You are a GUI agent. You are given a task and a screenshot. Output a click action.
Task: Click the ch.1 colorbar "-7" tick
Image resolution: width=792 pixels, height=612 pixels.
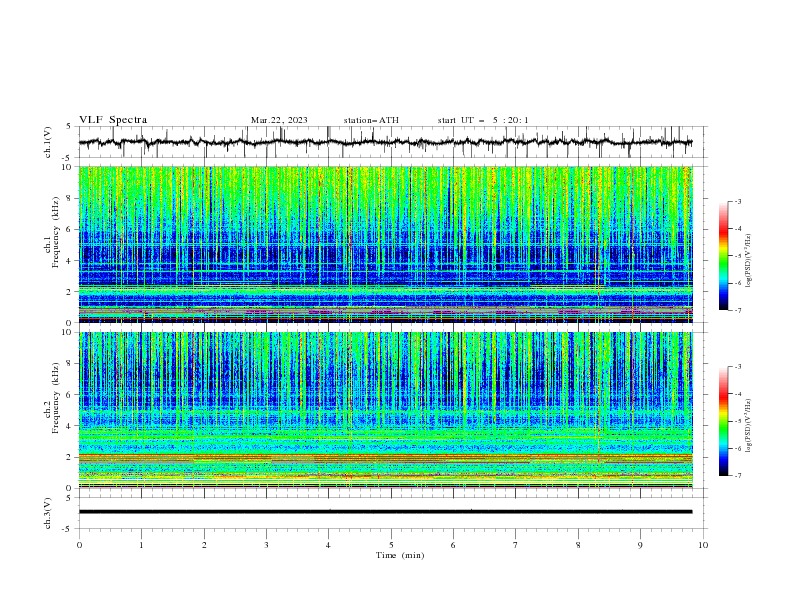click(738, 310)
